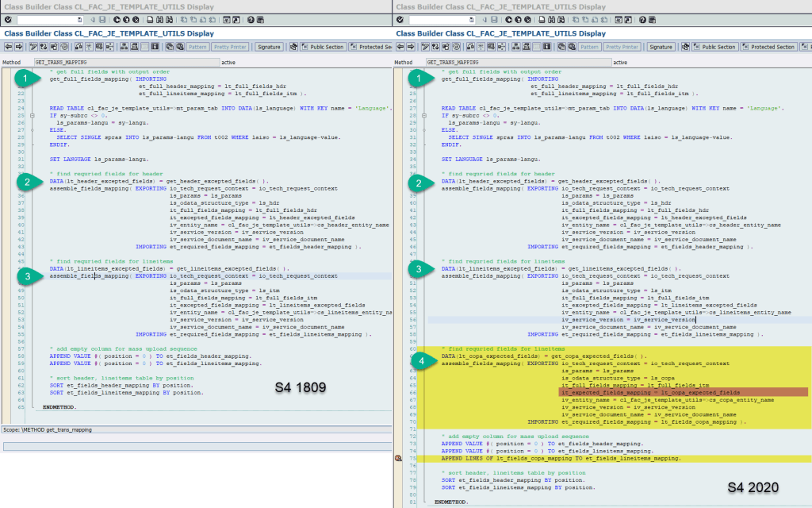Open the Public Section
812x508 pixels.
325,47
